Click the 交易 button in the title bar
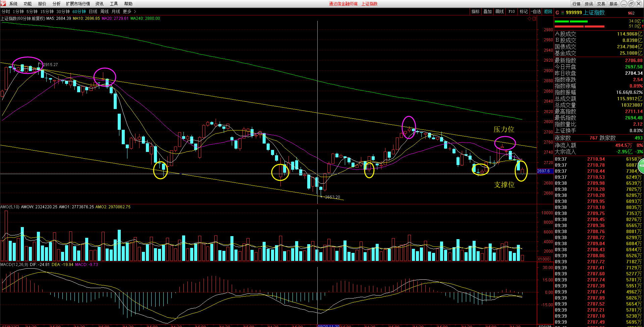Screen dimensions: 644x327 [601, 4]
